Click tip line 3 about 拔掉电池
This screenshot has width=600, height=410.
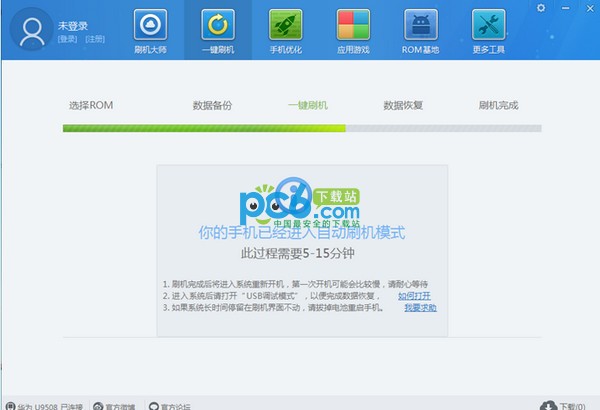274,307
